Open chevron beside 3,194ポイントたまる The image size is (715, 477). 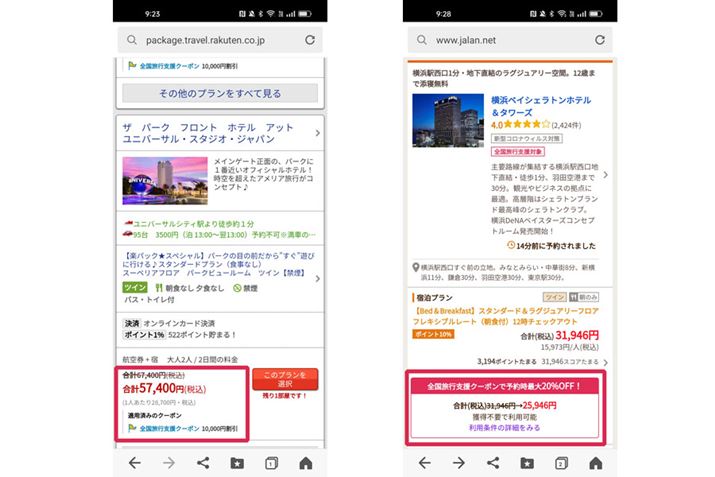[x=606, y=363]
